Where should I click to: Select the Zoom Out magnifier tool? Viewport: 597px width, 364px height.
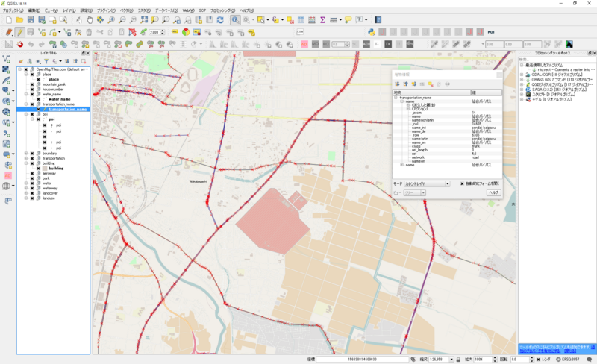(x=122, y=20)
